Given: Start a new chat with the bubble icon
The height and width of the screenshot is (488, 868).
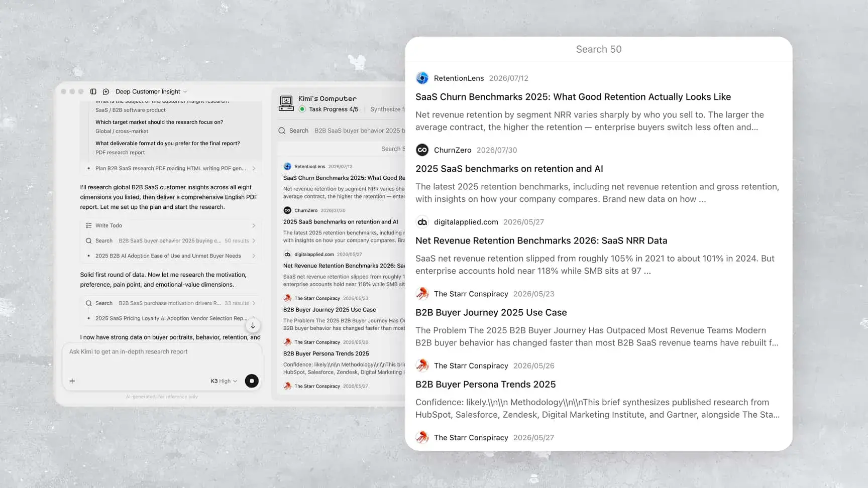Looking at the screenshot, I should tap(106, 91).
